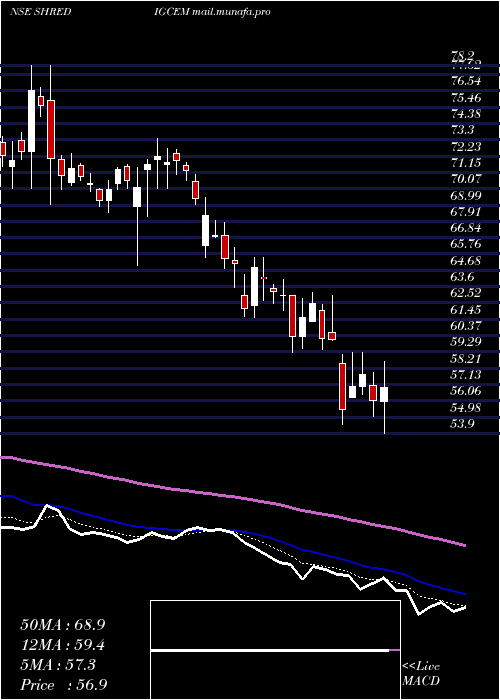Viewport: 500px width, 700px height.
Task: Click the 58.21 price axis label
Action: 466,358
